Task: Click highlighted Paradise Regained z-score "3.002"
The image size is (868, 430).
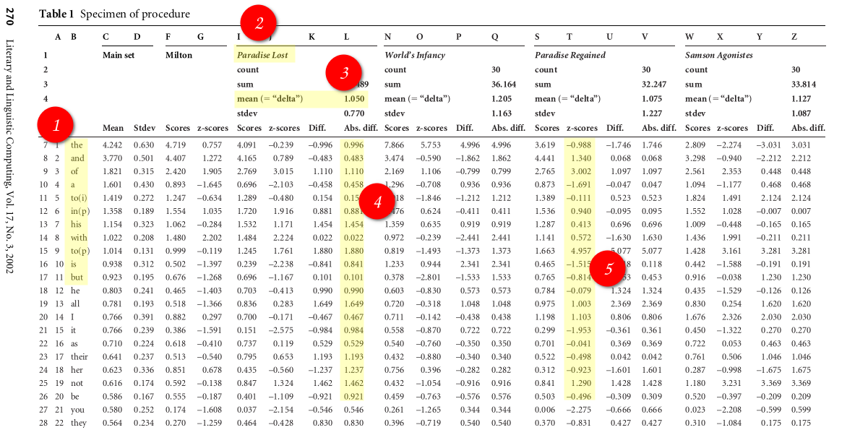Action: coord(582,172)
